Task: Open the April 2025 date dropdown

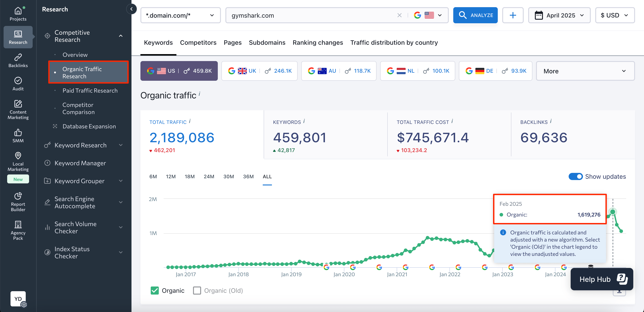Action: pos(559,15)
